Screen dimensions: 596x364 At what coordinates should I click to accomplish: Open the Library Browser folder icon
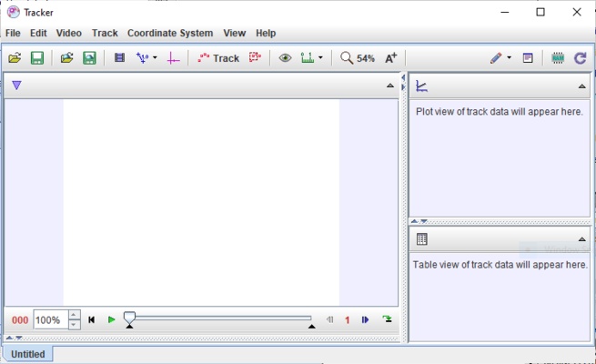tap(67, 58)
